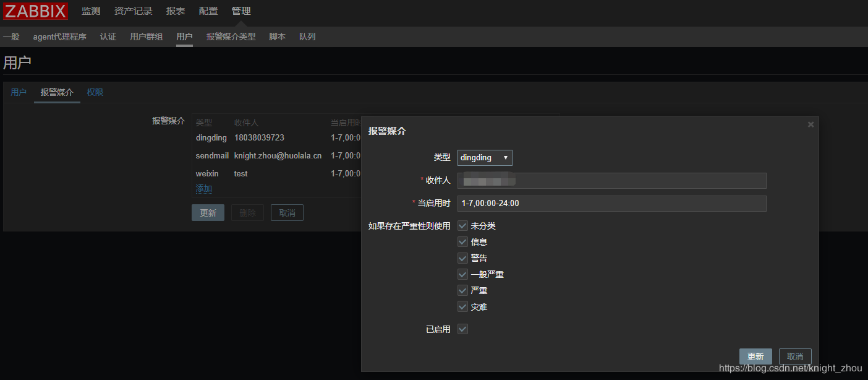Uncheck the 灾难 severity checkbox
The image size is (868, 380).
click(462, 306)
